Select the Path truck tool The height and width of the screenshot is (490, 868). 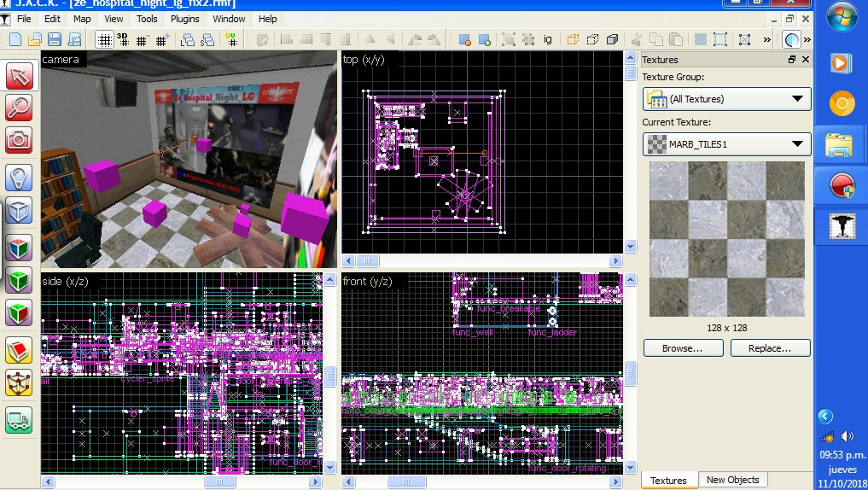pyautogui.click(x=20, y=420)
